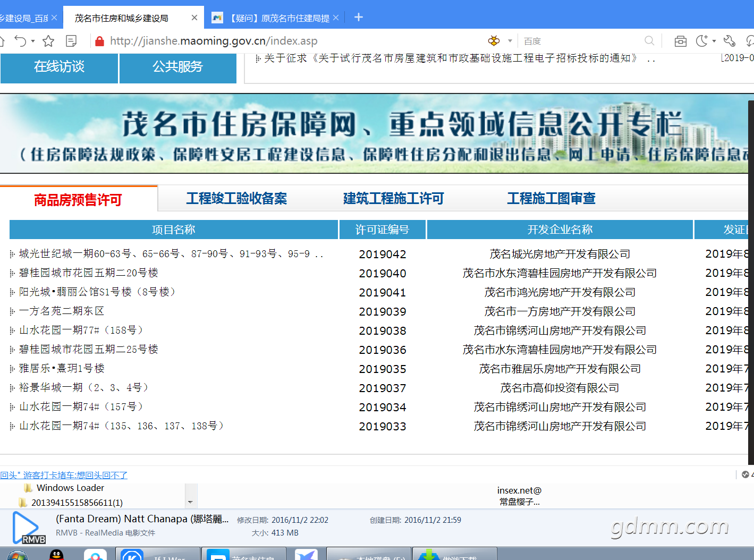
Task: Click the 公共服务 navigation button
Action: [x=178, y=67]
